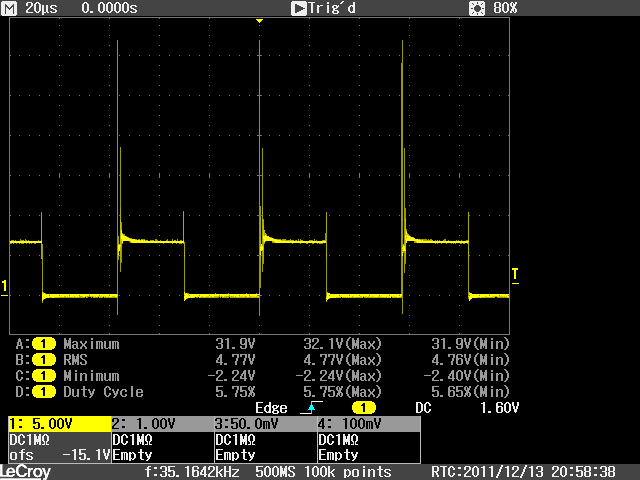Click the 0.0000s delay value

point(109,8)
